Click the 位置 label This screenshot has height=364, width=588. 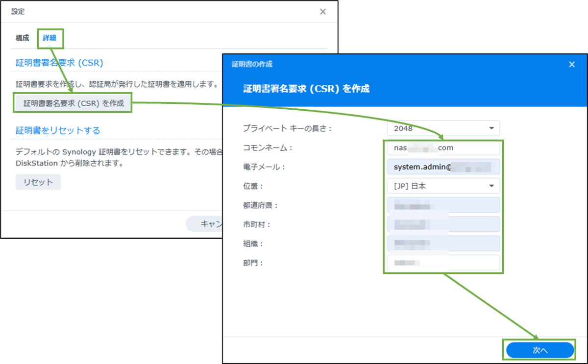point(253,186)
